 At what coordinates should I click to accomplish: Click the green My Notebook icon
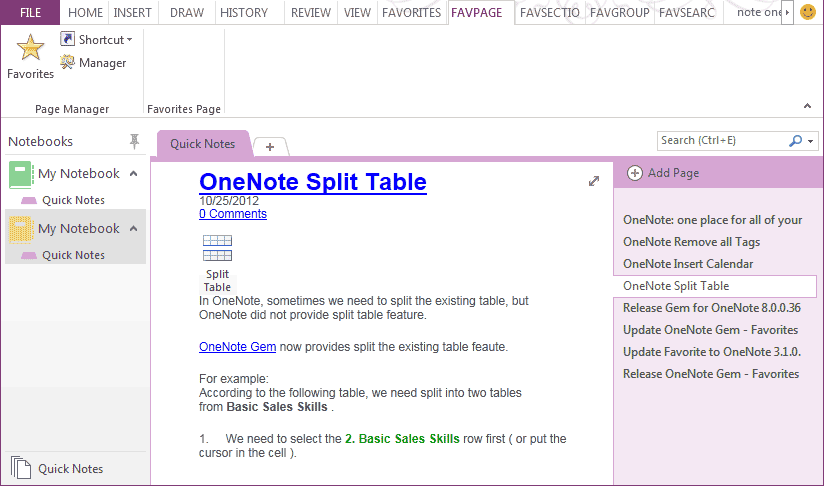point(21,174)
